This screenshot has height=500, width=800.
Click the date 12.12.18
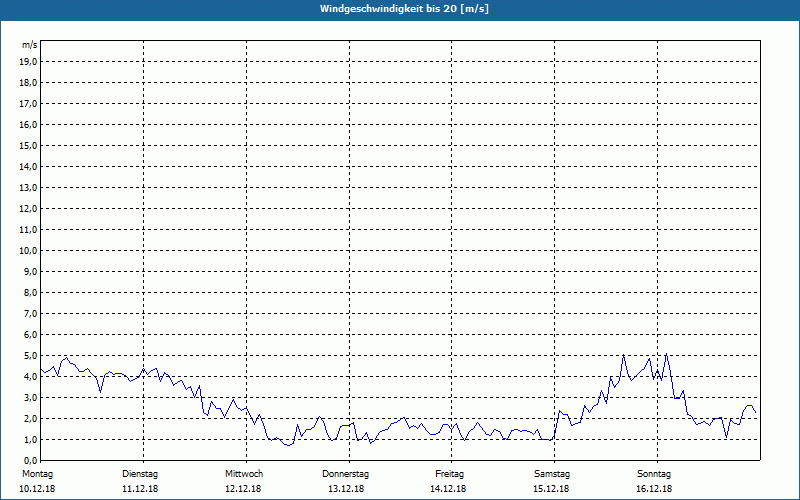coord(243,489)
